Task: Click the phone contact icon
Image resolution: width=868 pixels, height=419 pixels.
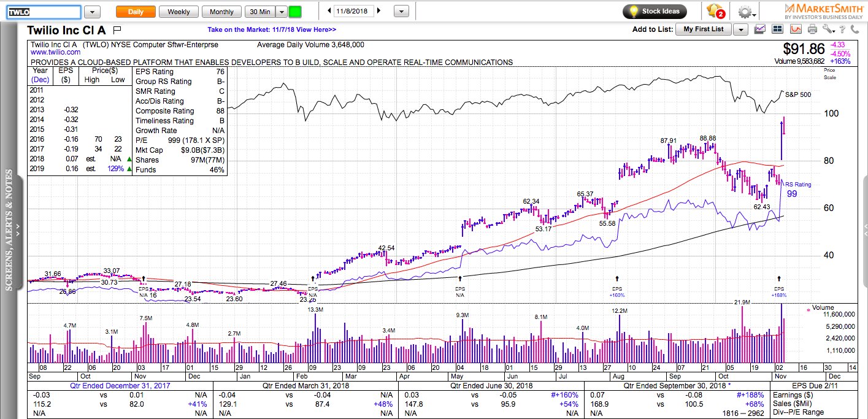Action: tap(856, 29)
